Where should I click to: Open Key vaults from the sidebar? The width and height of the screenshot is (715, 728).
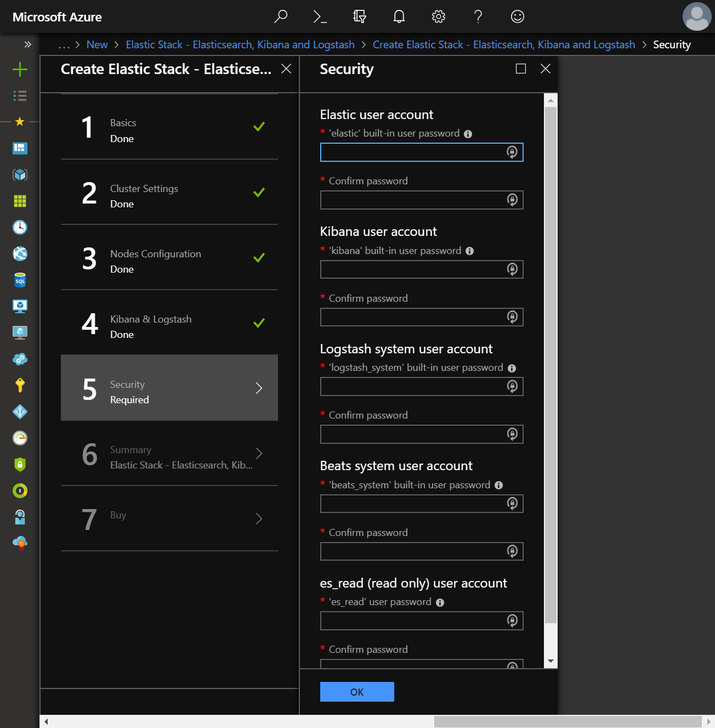(x=20, y=385)
